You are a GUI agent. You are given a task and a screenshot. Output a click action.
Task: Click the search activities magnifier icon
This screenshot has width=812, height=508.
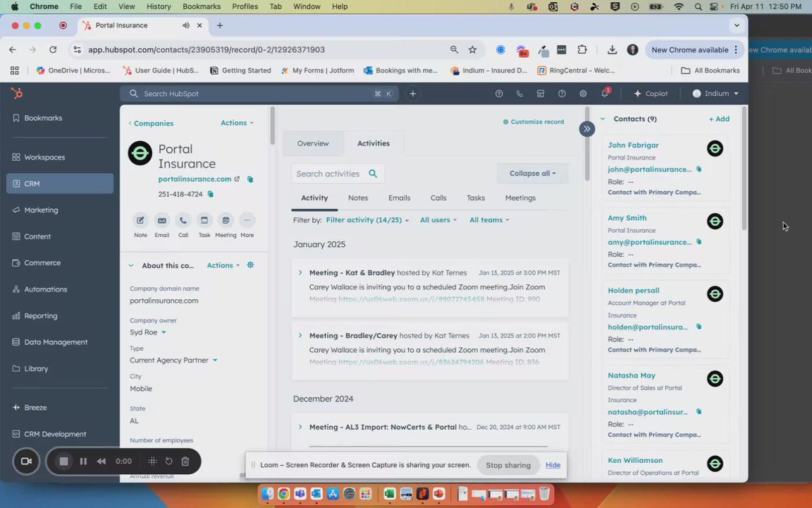pos(373,174)
